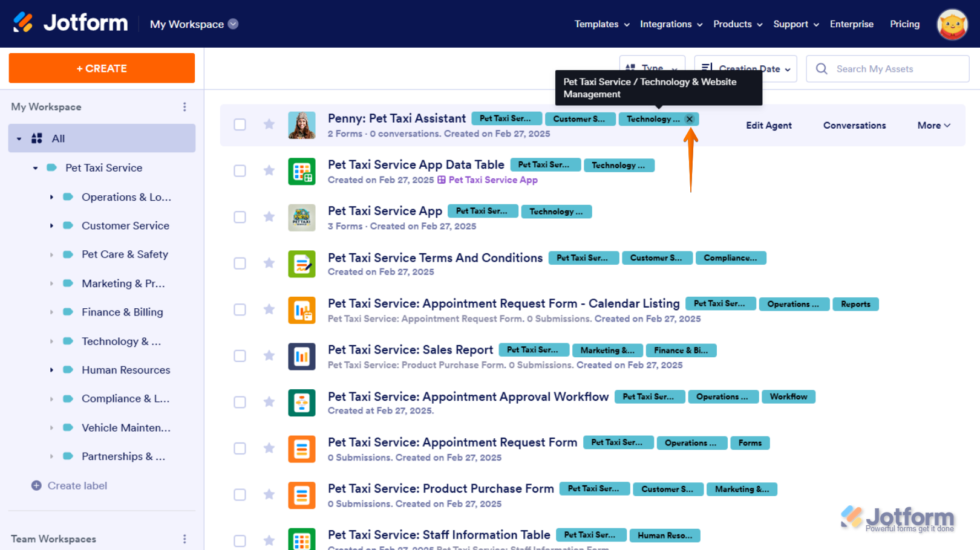Open Team Workspaces options menu
This screenshot has width=980, height=550.
click(x=185, y=539)
